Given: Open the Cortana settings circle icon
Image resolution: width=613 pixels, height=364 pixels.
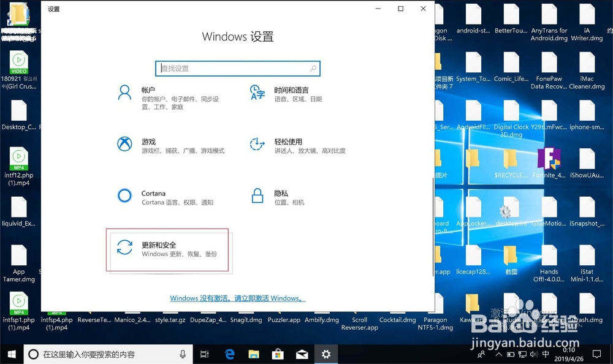Looking at the screenshot, I should [124, 195].
